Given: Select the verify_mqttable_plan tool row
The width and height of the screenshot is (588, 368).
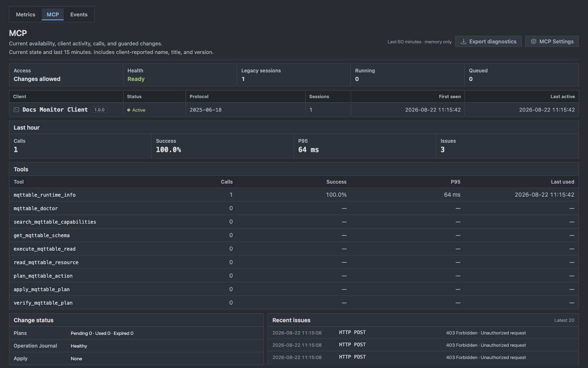Looking at the screenshot, I should [x=294, y=303].
